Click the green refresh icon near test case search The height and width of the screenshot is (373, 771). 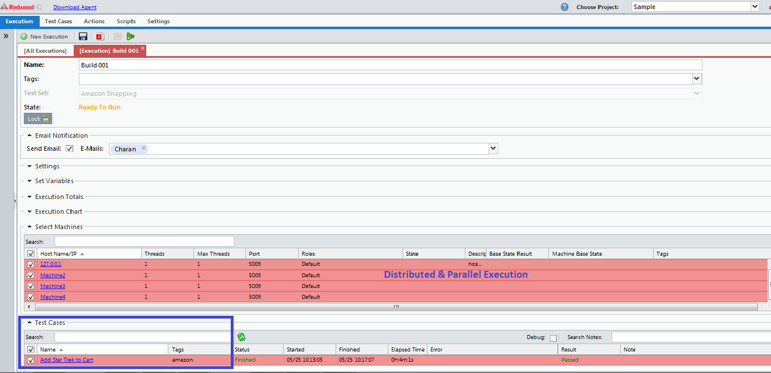241,337
